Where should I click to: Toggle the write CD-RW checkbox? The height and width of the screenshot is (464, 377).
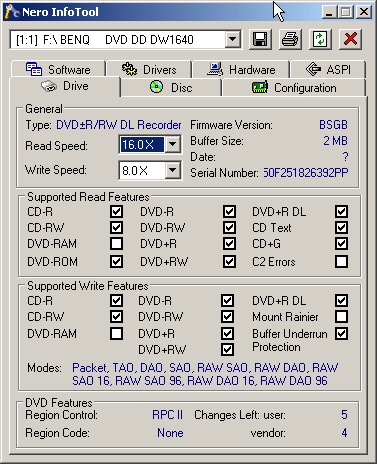pos(116,316)
